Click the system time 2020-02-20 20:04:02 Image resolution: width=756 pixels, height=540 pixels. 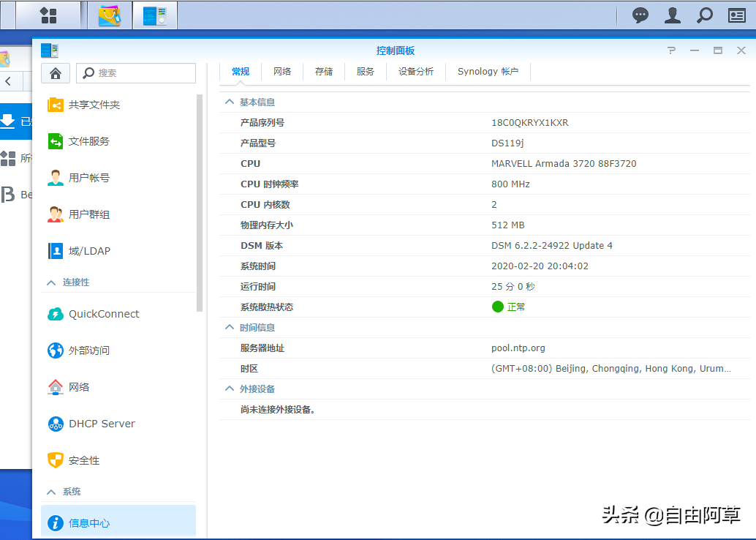[x=540, y=266]
